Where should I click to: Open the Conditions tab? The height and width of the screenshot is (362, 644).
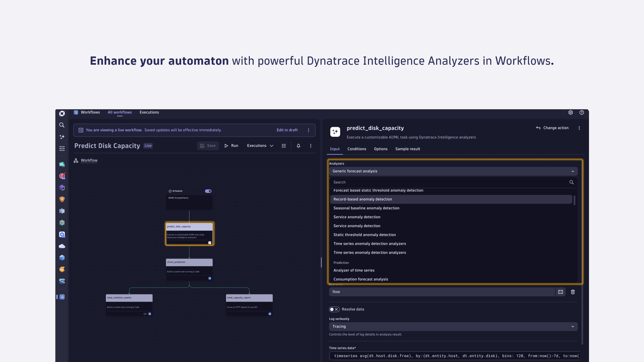(x=357, y=149)
